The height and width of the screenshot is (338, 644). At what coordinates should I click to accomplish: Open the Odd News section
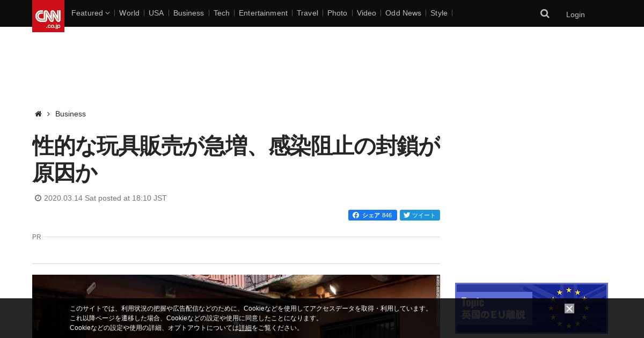pyautogui.click(x=403, y=13)
